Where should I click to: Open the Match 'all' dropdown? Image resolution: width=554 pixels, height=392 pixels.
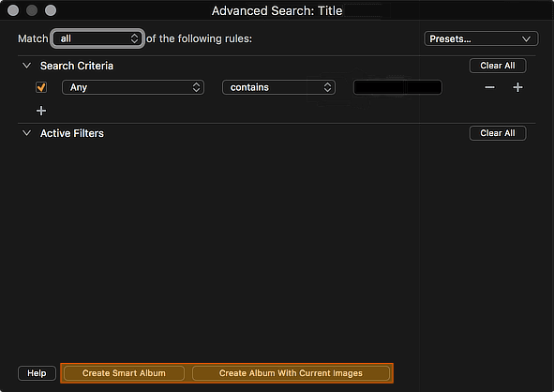(x=97, y=38)
